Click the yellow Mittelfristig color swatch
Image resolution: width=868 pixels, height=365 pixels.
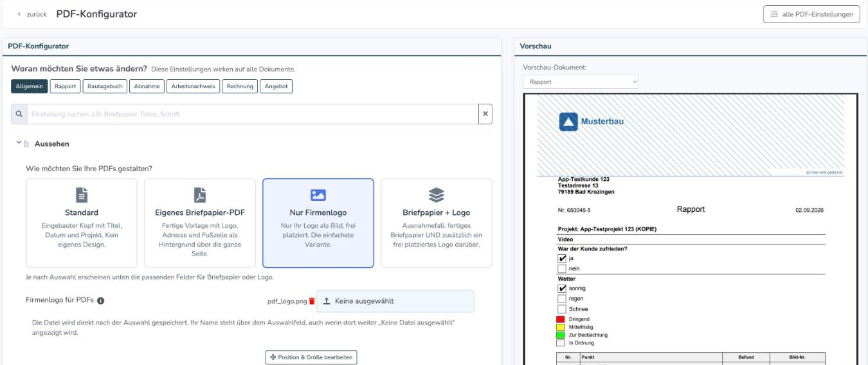pos(560,327)
